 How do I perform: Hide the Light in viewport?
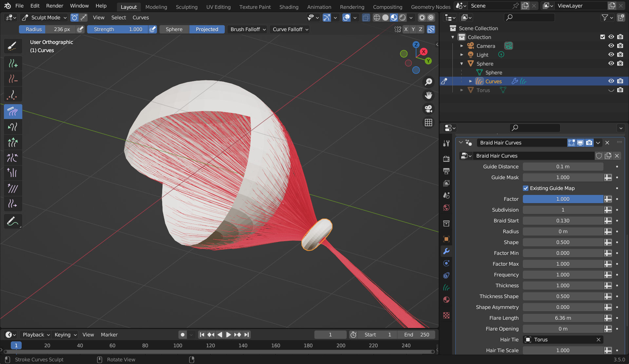coord(611,55)
